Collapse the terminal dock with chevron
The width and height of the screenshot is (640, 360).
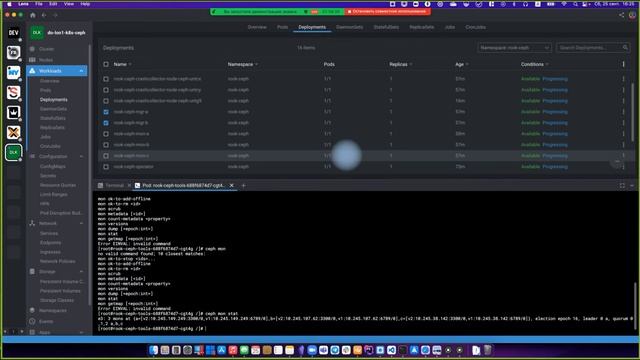632,186
